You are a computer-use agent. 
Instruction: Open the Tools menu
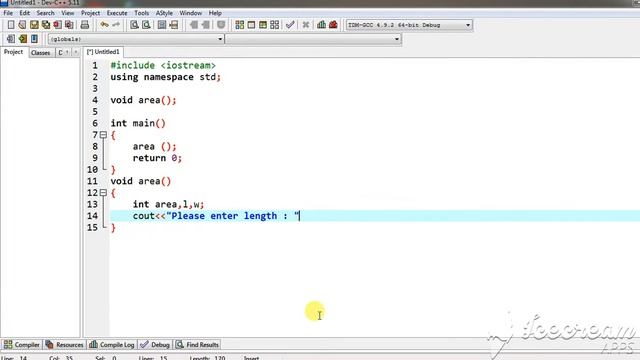pos(142,13)
